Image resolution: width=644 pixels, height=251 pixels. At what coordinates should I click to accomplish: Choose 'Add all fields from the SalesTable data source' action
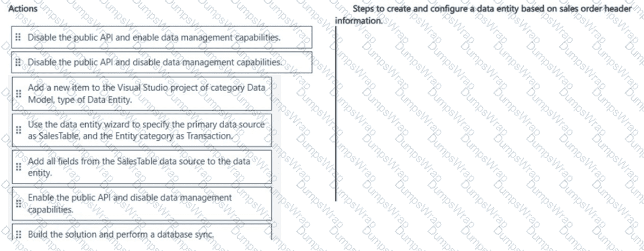pos(142,167)
